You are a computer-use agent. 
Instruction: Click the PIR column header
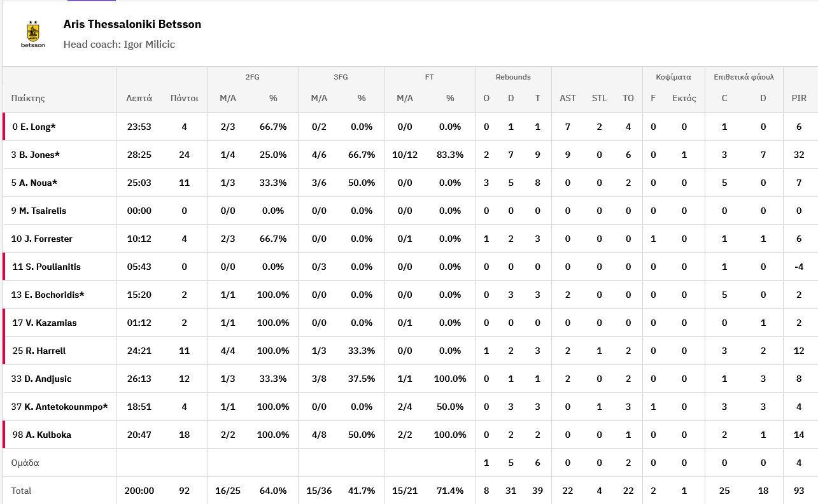pos(799,98)
